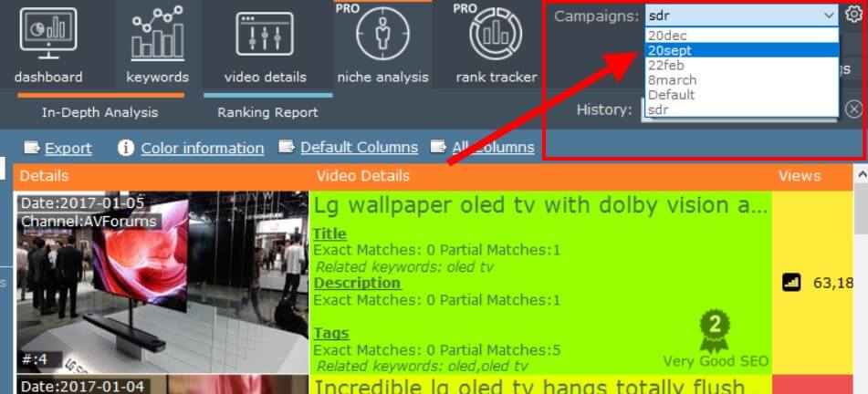Expand the Campaigns dropdown arrow

(829, 16)
